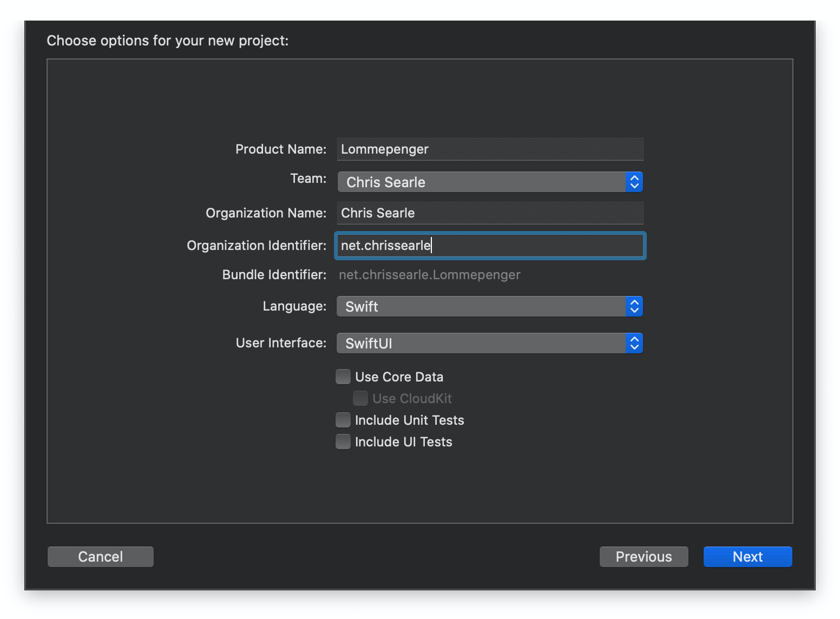Click the greyed-out Bundle Identifier text
The image size is (840, 619).
[x=429, y=274]
